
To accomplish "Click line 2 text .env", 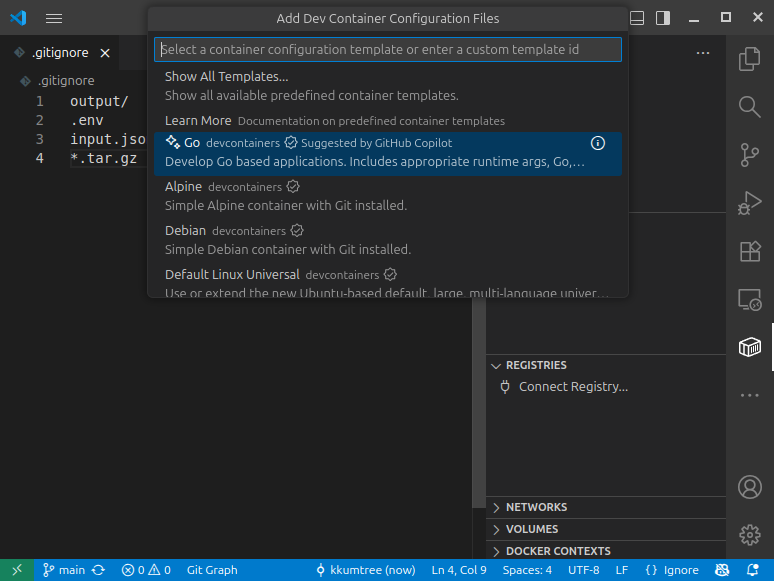I will point(86,120).
